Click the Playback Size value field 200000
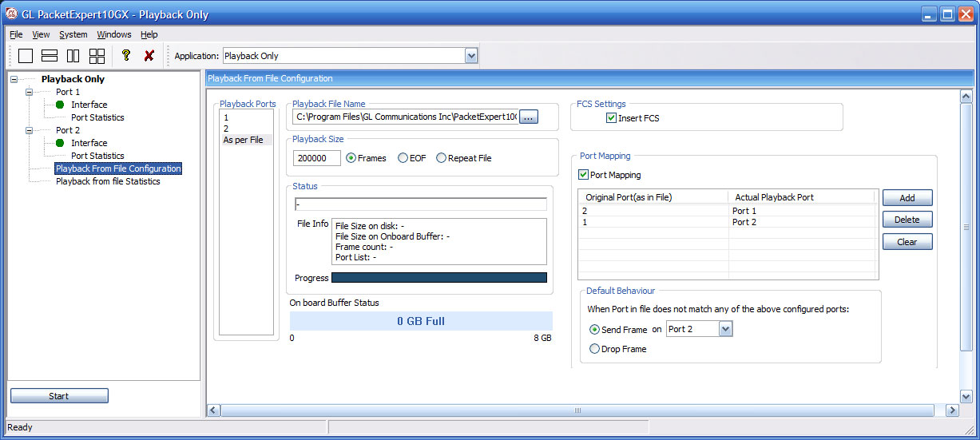 [x=317, y=158]
